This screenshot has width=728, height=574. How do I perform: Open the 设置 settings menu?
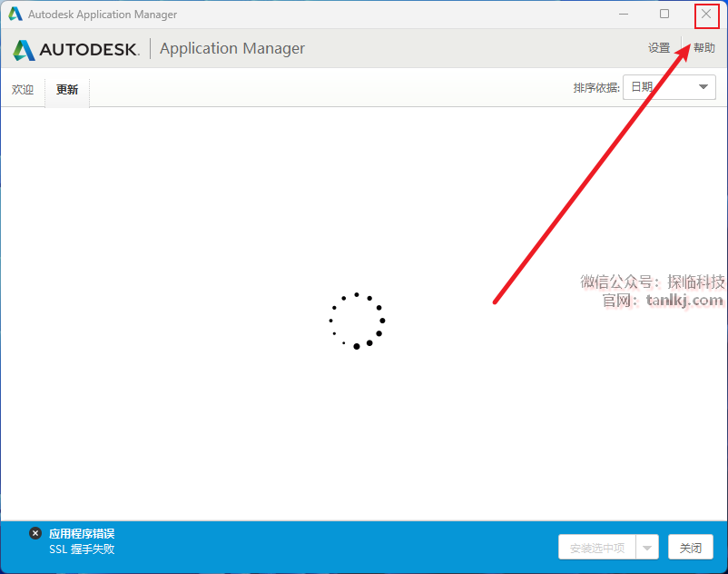tap(659, 48)
